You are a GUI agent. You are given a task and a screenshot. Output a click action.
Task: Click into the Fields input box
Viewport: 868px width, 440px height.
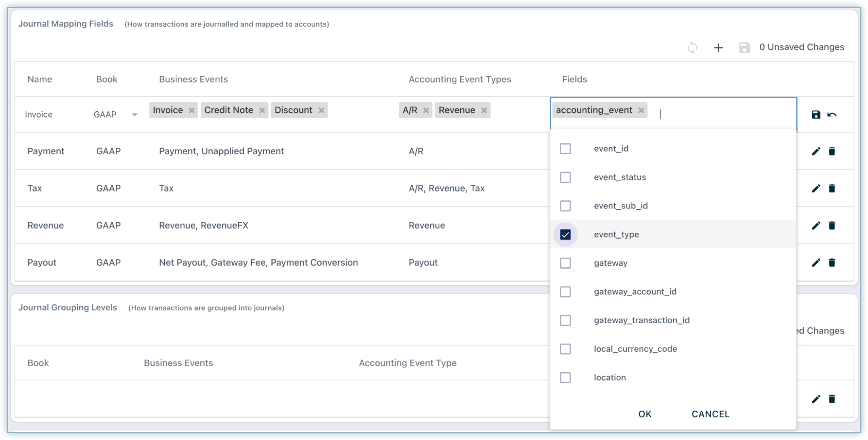724,114
